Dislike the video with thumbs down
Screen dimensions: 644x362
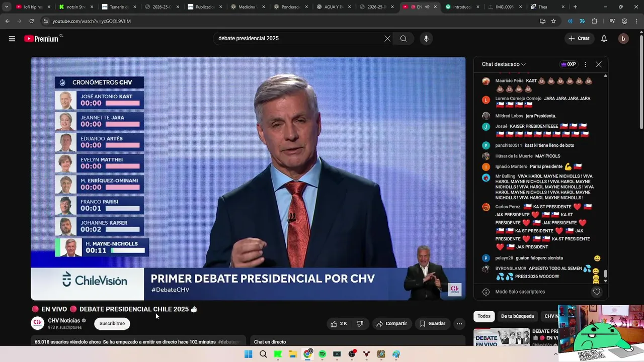(360, 324)
